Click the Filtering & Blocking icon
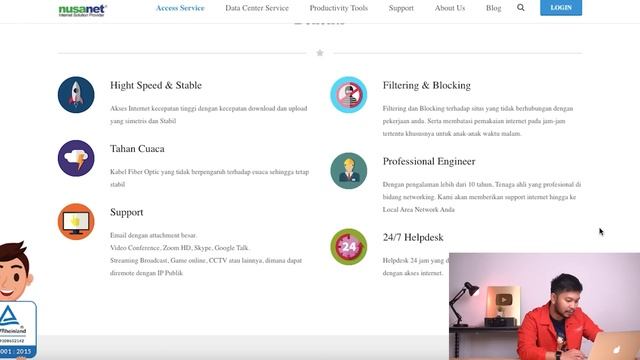This screenshot has width=640, height=360. point(349,95)
